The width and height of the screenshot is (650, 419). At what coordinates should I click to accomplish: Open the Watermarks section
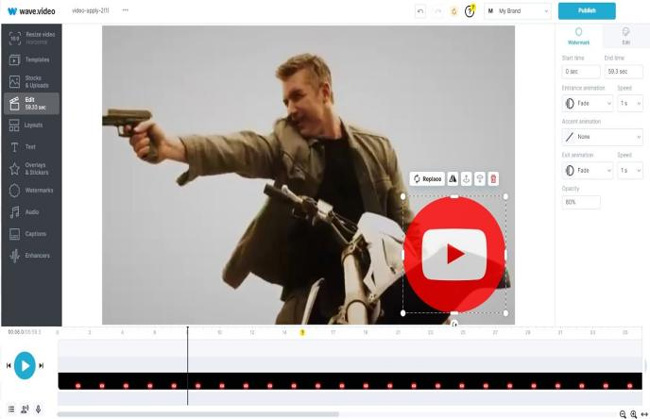(x=32, y=190)
